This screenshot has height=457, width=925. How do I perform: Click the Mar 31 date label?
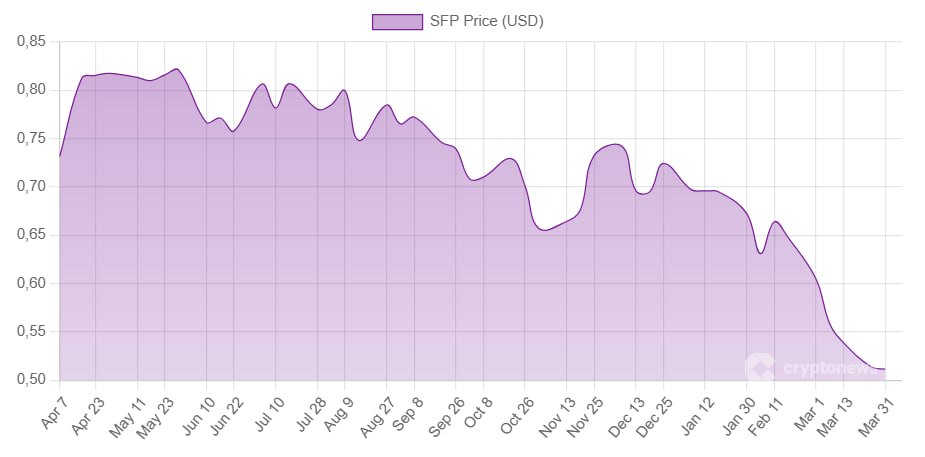pyautogui.click(x=877, y=412)
